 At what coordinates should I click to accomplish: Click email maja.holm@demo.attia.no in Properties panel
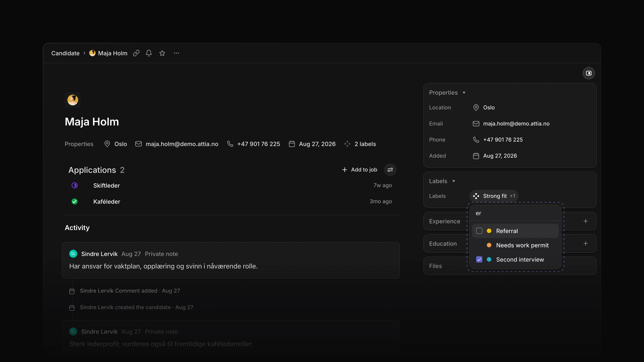516,124
